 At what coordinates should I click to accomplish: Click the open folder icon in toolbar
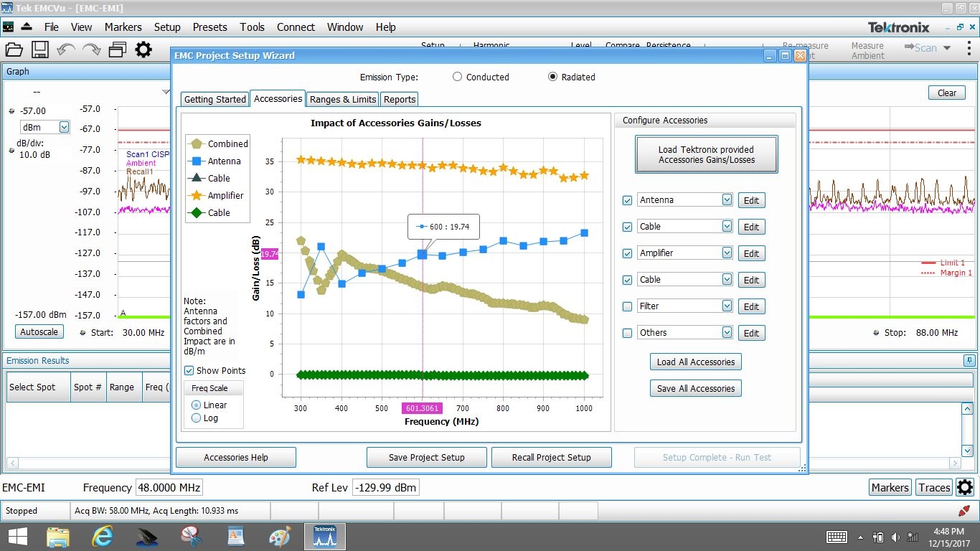coord(14,50)
